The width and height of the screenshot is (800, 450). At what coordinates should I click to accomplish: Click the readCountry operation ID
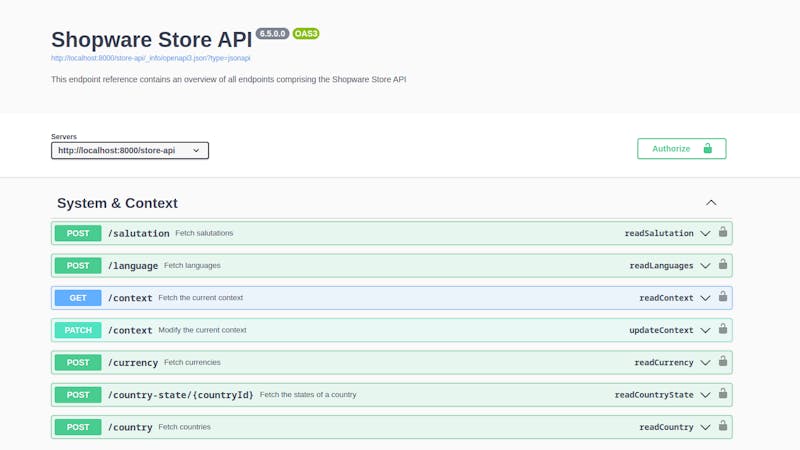click(666, 427)
